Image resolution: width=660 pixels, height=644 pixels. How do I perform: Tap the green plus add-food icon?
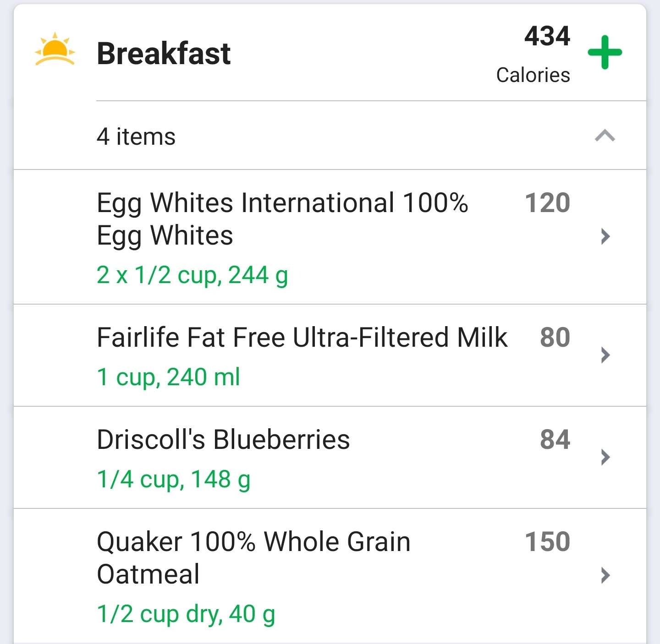(605, 52)
